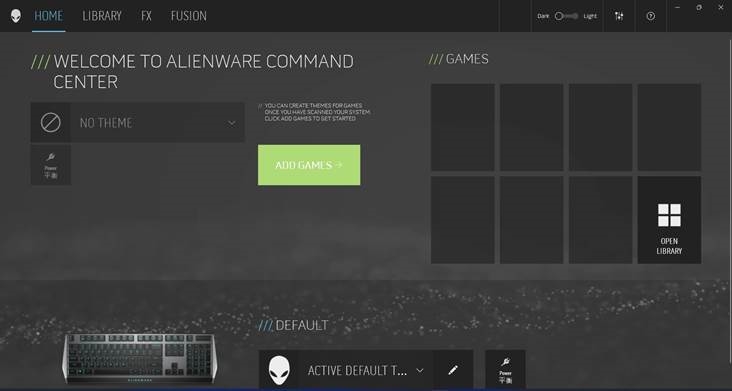Edit the default theme with pencil icon

point(453,370)
